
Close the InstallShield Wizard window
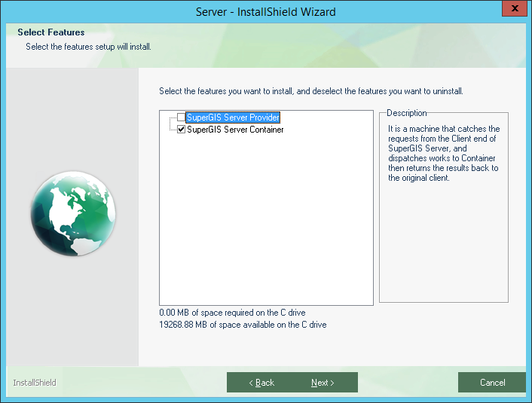point(515,8)
